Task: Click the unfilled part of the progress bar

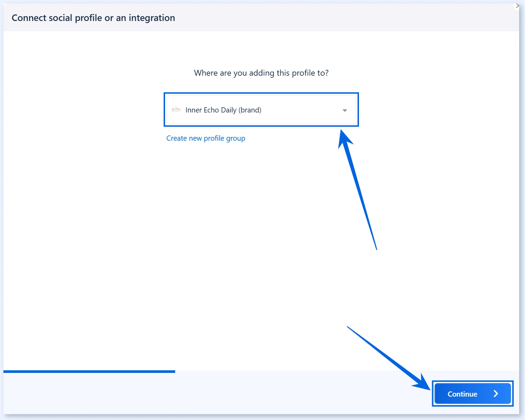Action: click(347, 371)
